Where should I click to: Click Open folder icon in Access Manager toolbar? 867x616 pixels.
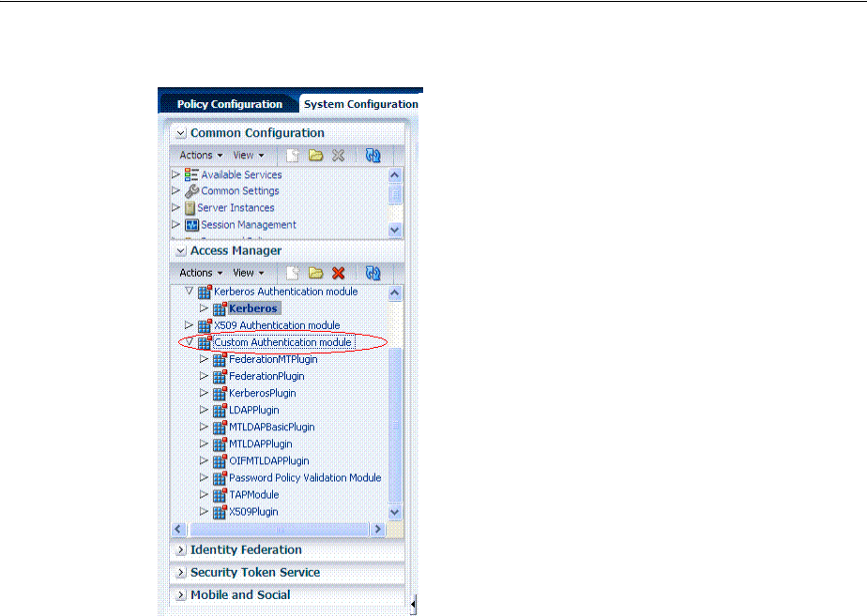pos(315,273)
